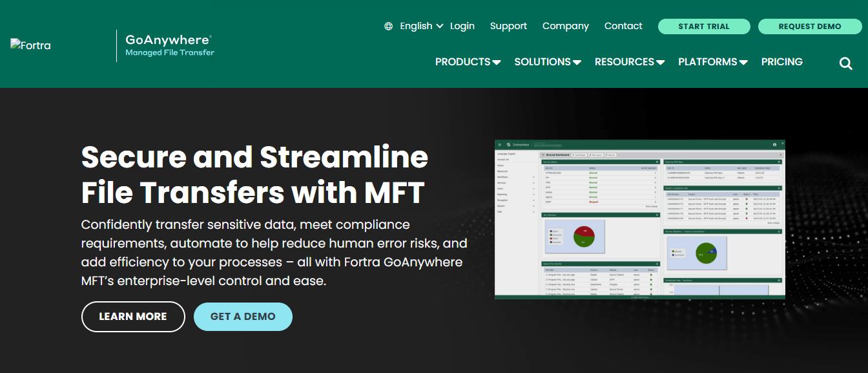Open the Contact link
This screenshot has height=373, width=868.
tap(623, 26)
